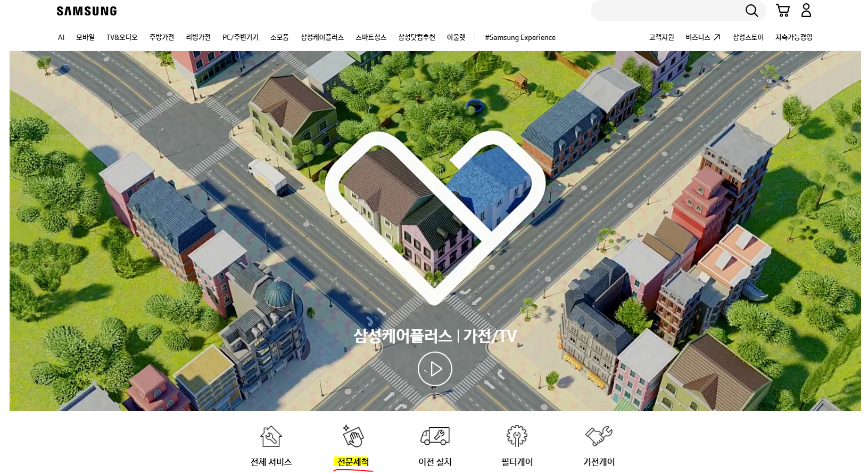Click the search magnifier icon
868x473 pixels.
[751, 11]
